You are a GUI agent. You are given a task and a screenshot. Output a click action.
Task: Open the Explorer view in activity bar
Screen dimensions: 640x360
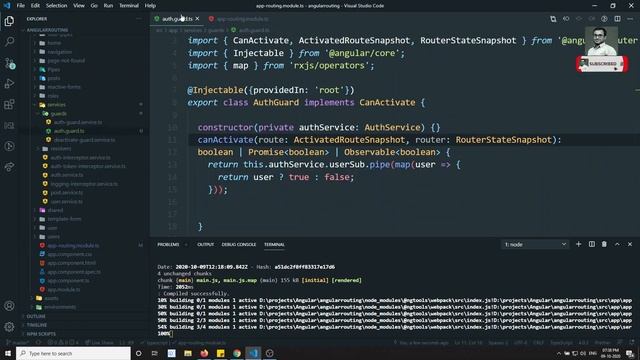9,21
